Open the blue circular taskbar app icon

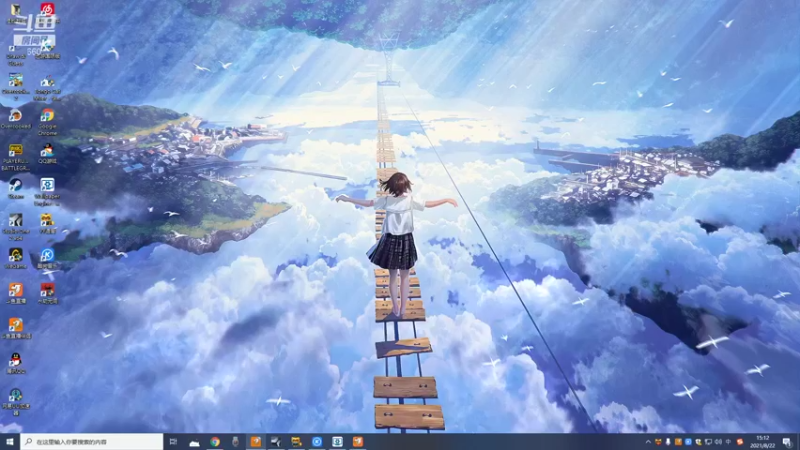(317, 442)
